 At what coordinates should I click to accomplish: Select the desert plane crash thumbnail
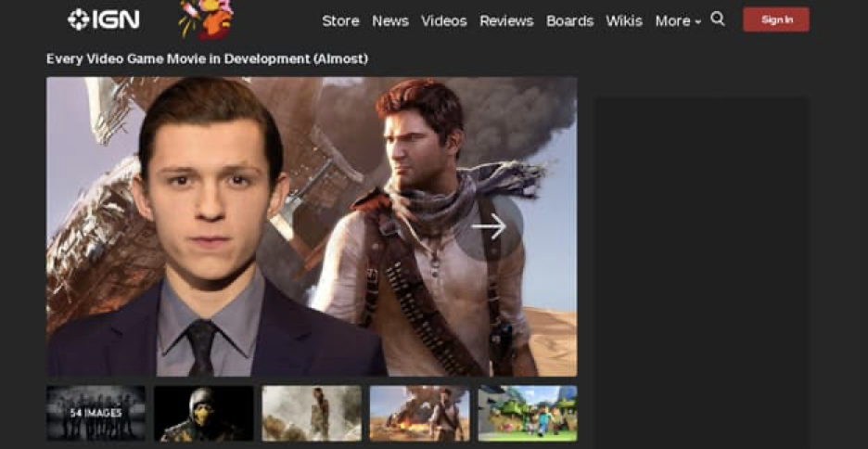(x=419, y=413)
